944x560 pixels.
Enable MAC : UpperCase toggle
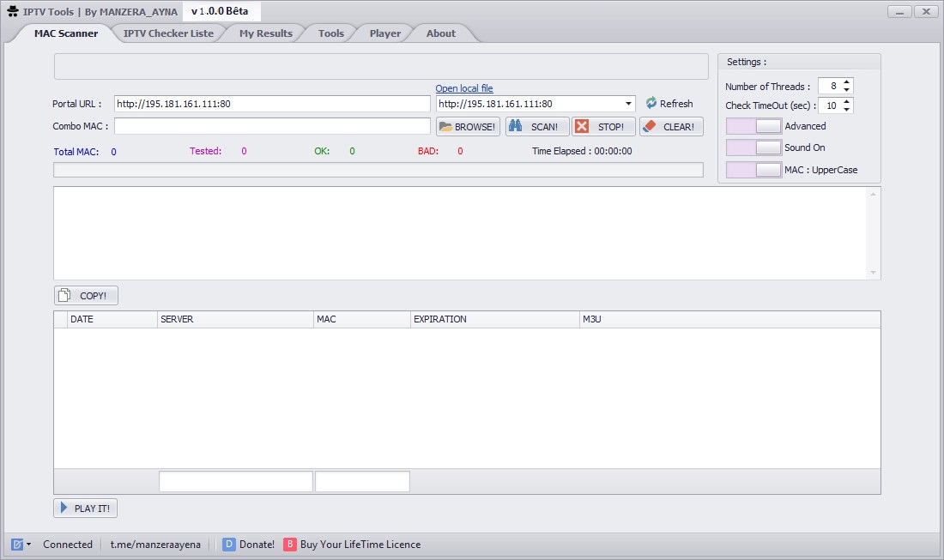[x=754, y=169]
